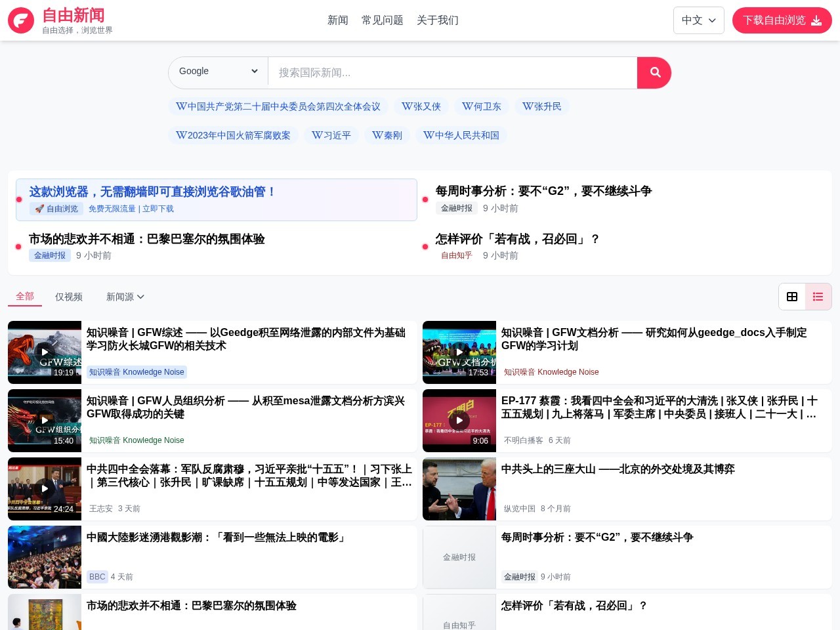Open the 这款浏览器，无需翻墙 promo headline
Viewport: 840px width, 630px height.
pyautogui.click(x=152, y=192)
